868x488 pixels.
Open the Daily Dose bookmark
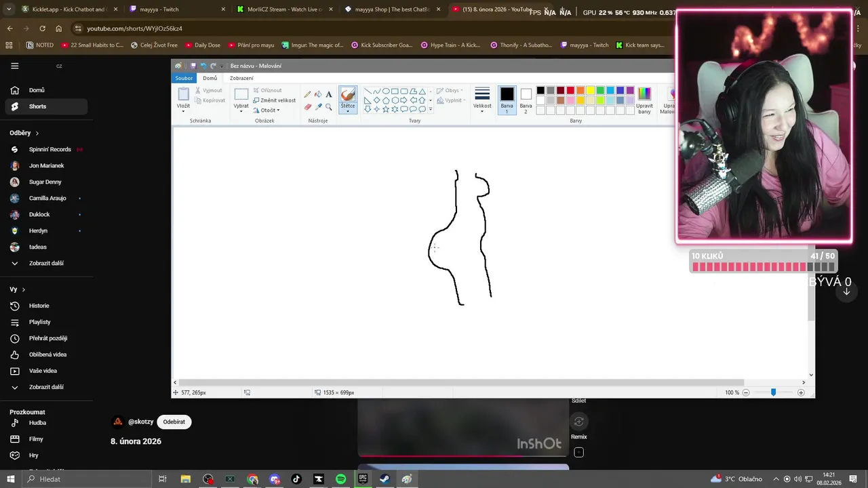tap(202, 45)
